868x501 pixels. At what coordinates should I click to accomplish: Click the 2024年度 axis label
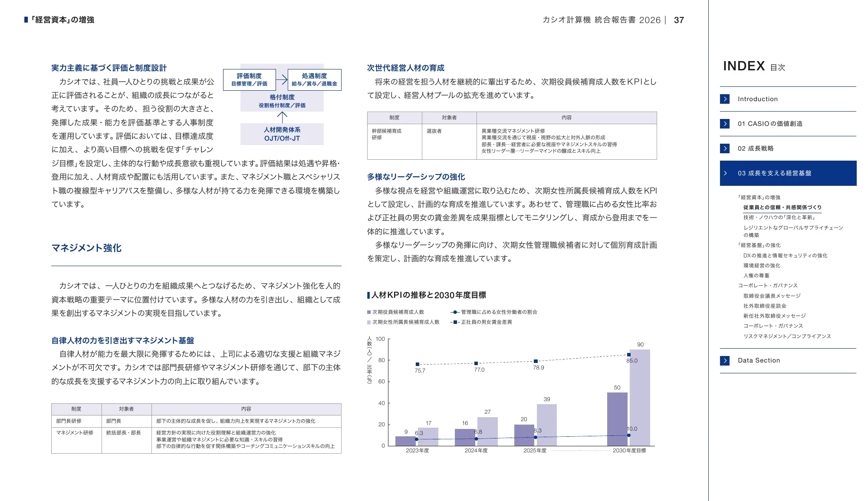pos(476,451)
